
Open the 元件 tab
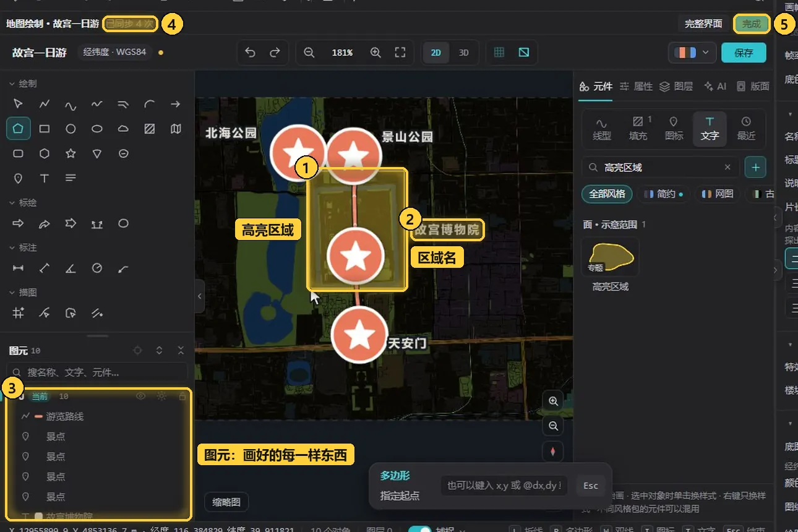[x=596, y=87]
